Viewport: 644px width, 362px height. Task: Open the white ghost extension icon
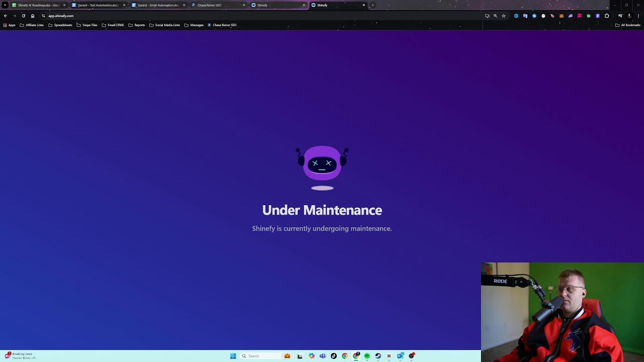click(x=543, y=16)
